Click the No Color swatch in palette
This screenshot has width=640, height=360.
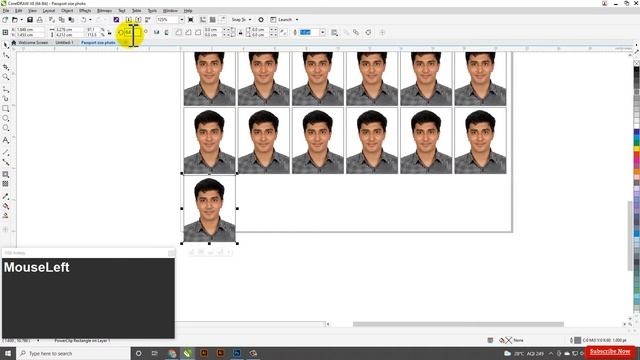click(636, 63)
